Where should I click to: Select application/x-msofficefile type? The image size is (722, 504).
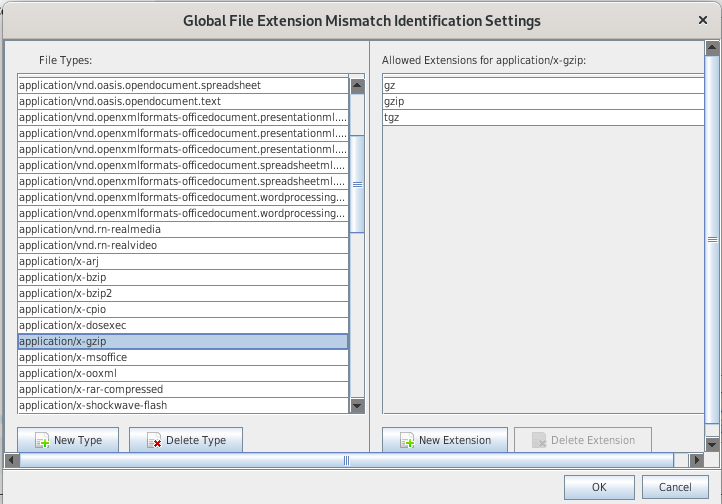click(x=183, y=358)
